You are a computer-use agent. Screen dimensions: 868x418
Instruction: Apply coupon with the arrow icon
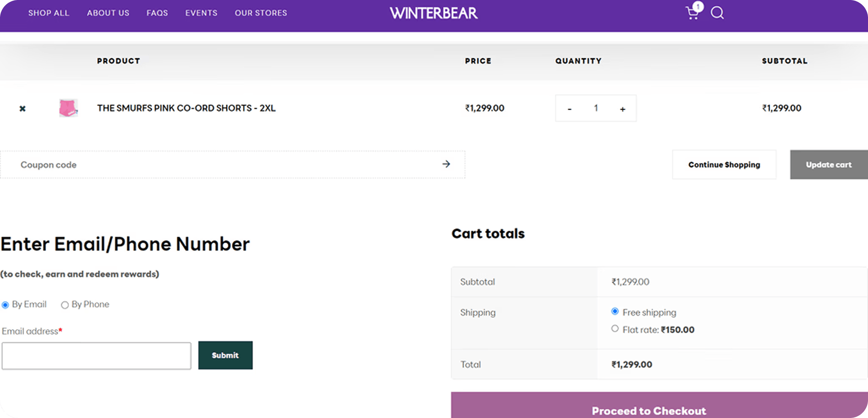pyautogui.click(x=446, y=164)
